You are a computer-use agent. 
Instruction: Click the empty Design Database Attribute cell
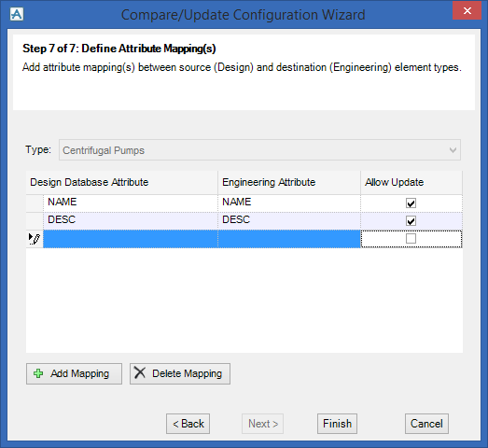click(x=131, y=239)
